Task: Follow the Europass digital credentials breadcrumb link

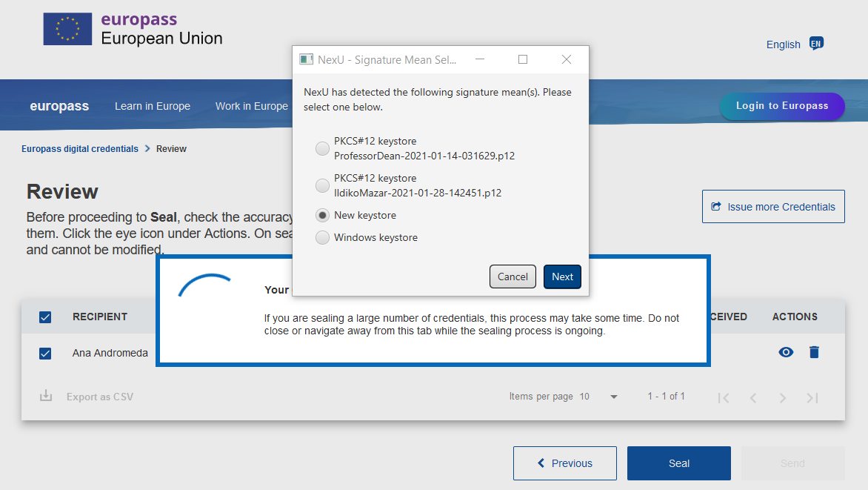Action: tap(80, 148)
